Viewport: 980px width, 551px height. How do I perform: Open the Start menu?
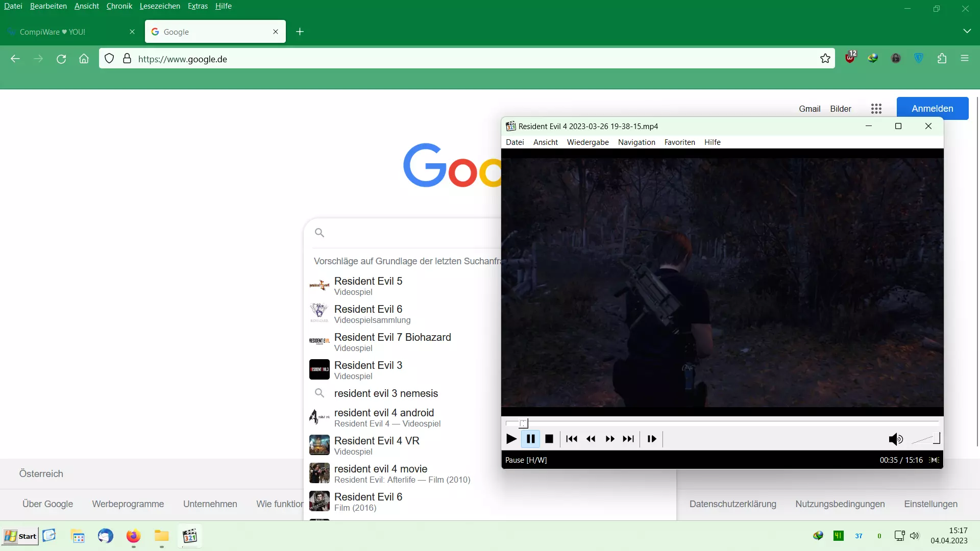coord(20,536)
